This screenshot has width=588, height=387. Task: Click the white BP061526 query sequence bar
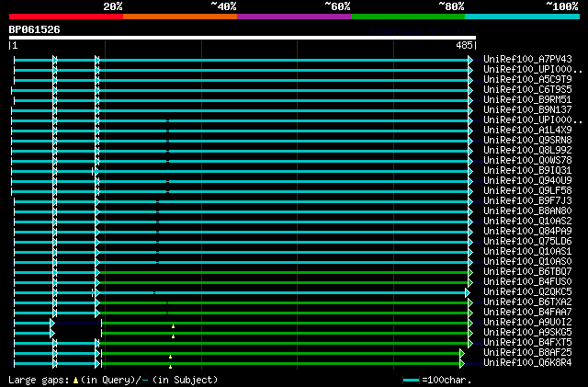click(242, 38)
